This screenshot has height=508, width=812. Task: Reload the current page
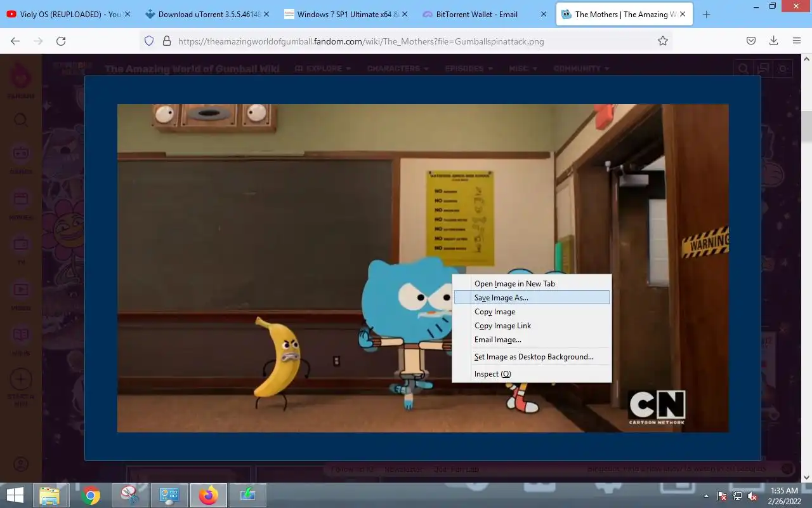[61, 41]
